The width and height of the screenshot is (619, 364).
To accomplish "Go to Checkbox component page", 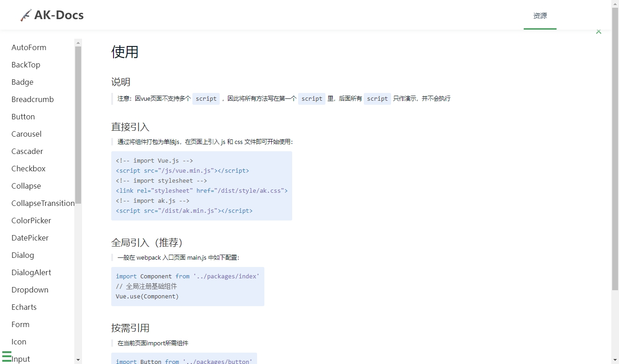I will [x=29, y=169].
